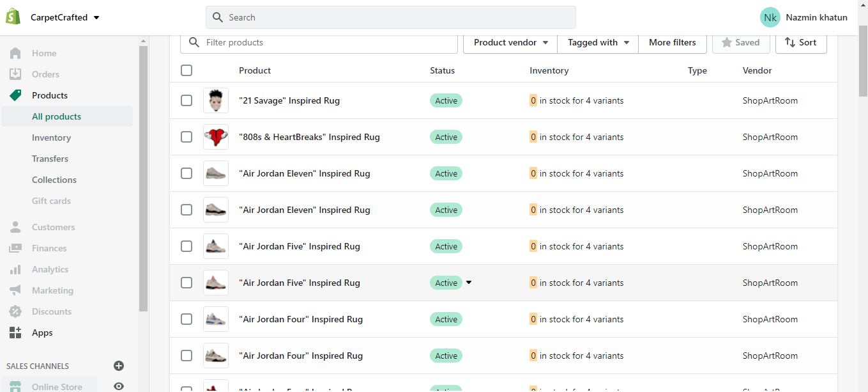View Online Store with the eye icon

(118, 386)
